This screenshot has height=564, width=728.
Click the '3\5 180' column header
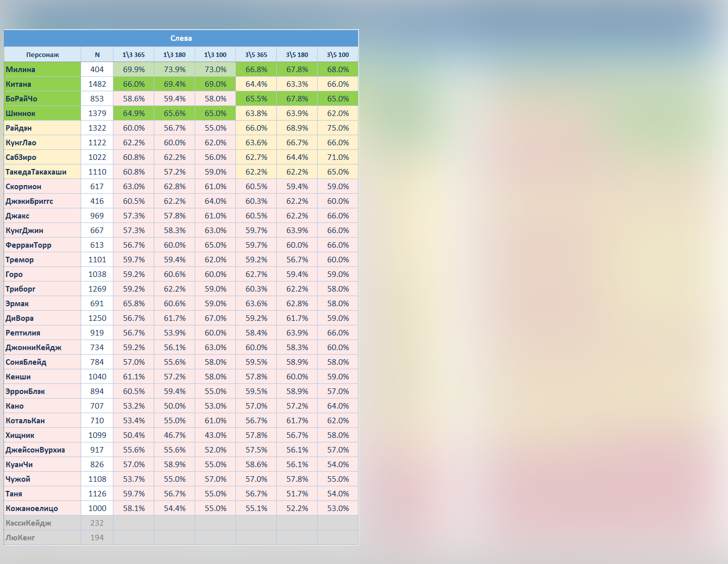[297, 54]
